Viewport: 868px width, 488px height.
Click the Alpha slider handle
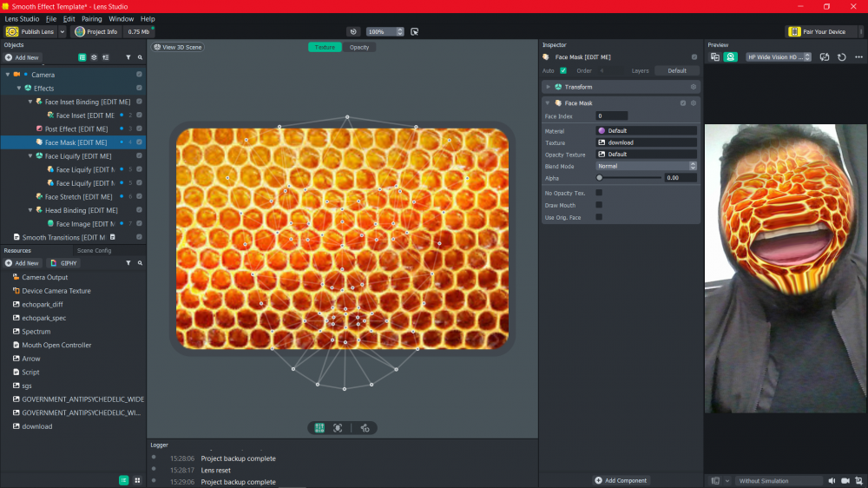600,178
